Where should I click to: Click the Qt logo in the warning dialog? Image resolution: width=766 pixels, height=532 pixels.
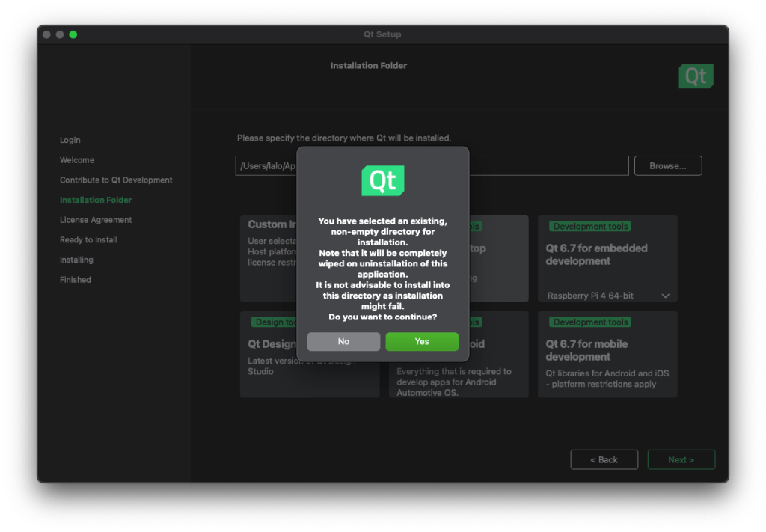click(x=383, y=181)
